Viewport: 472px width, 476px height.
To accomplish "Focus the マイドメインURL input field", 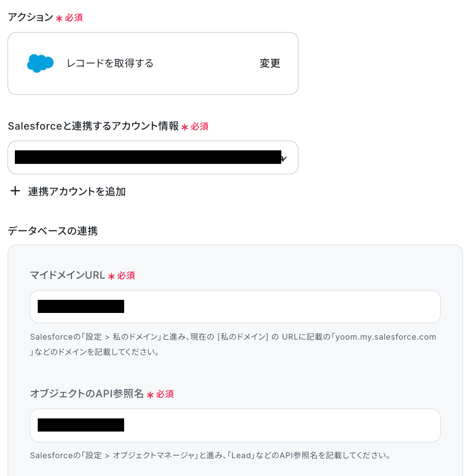I will [235, 307].
